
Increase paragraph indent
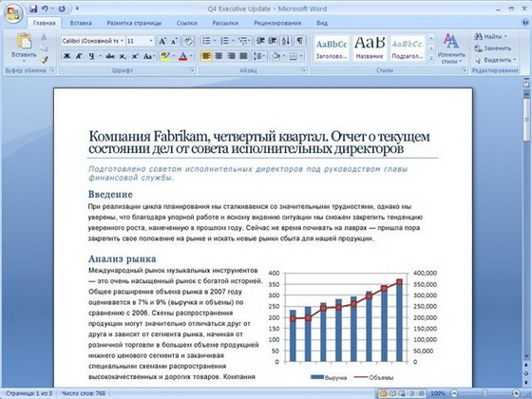point(273,41)
